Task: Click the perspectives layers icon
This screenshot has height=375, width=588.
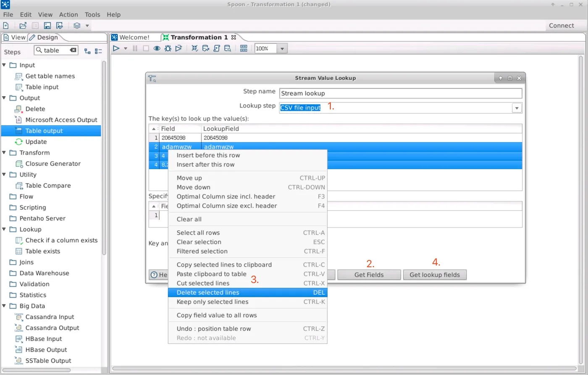Action: click(x=77, y=26)
